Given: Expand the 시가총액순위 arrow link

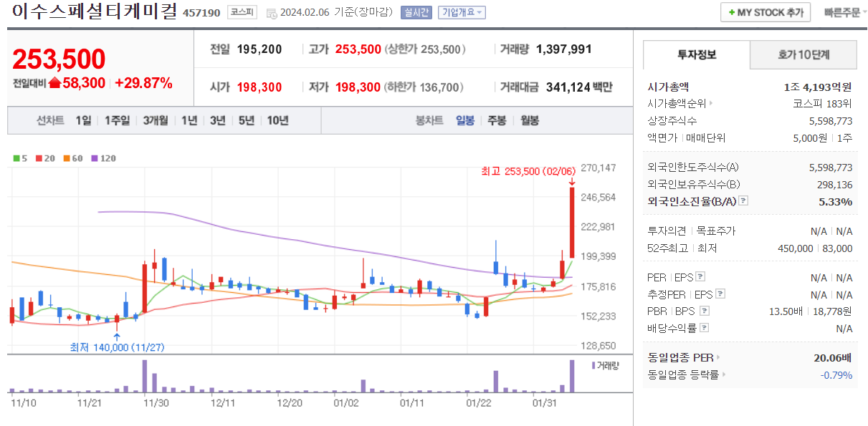Looking at the screenshot, I should [x=711, y=104].
